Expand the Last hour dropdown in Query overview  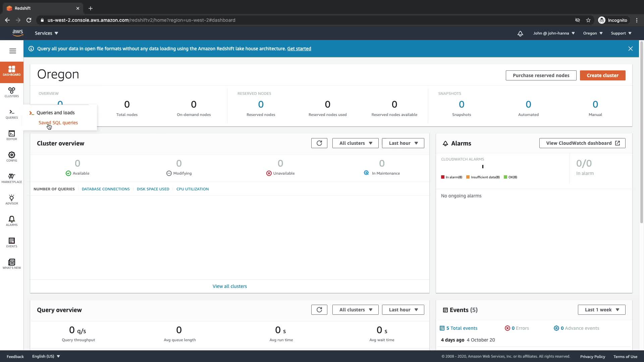tap(403, 310)
